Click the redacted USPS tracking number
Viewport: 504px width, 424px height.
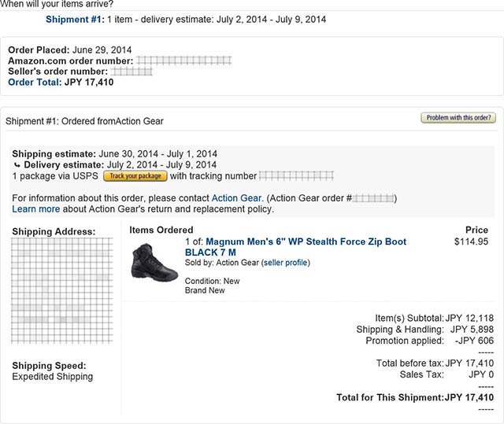tap(296, 176)
